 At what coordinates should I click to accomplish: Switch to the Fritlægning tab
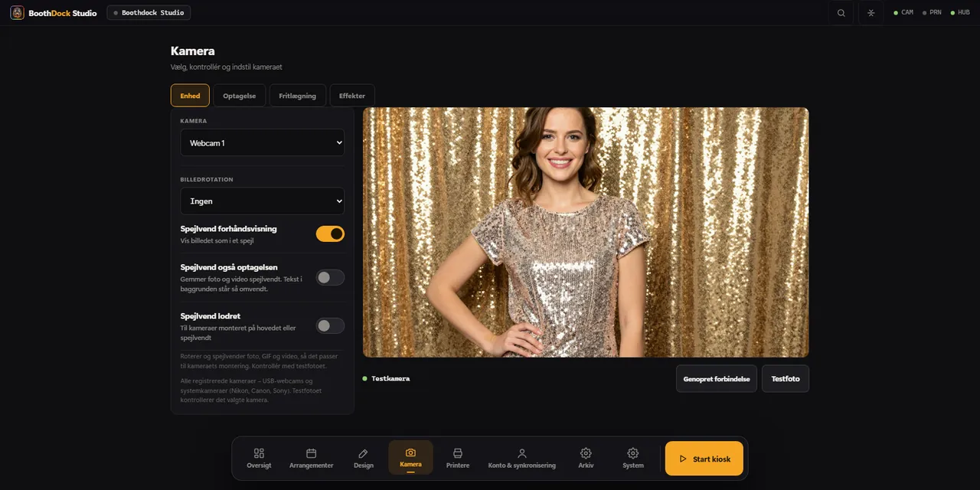coord(297,96)
